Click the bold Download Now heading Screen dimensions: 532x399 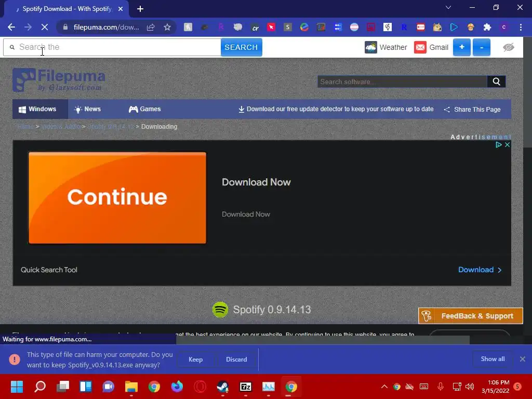[x=256, y=182]
